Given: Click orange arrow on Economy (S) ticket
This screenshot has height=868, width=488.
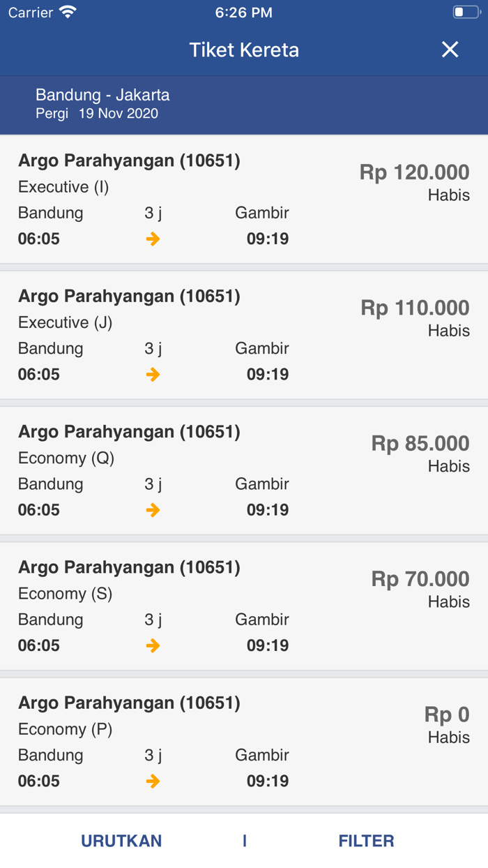Looking at the screenshot, I should [x=152, y=645].
